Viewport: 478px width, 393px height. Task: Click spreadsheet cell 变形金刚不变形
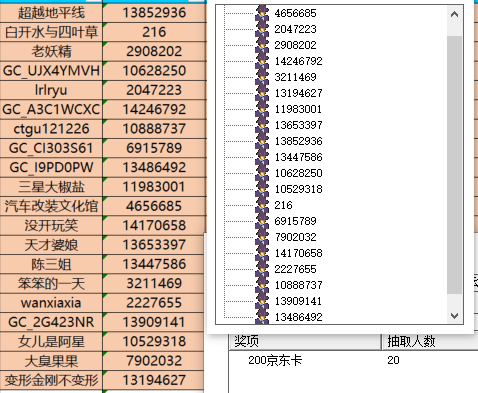(51, 380)
